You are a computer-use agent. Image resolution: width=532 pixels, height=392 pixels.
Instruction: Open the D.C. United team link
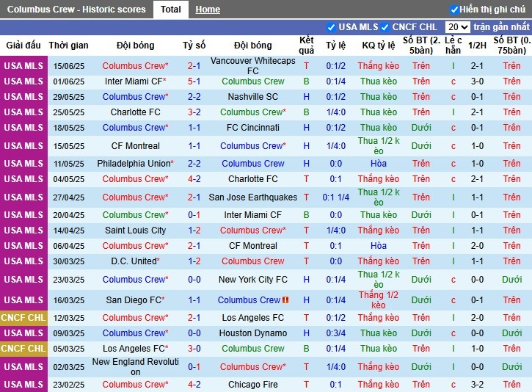click(x=135, y=261)
